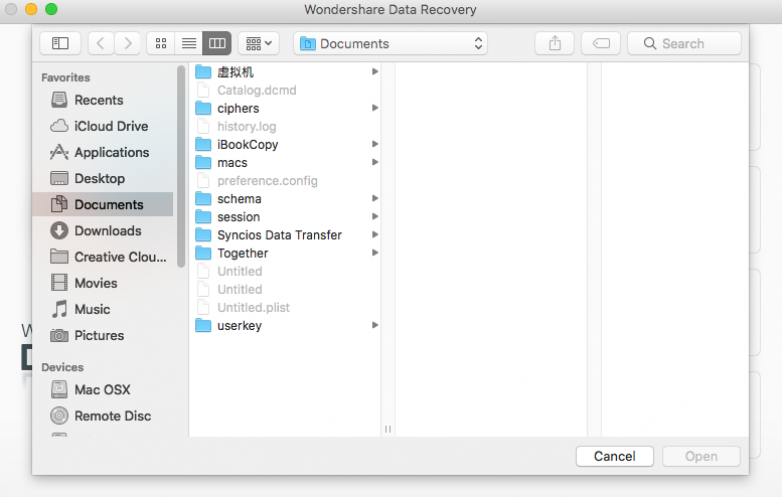Select the Remote Disc device
Viewport: 782px width, 497px height.
coord(105,416)
